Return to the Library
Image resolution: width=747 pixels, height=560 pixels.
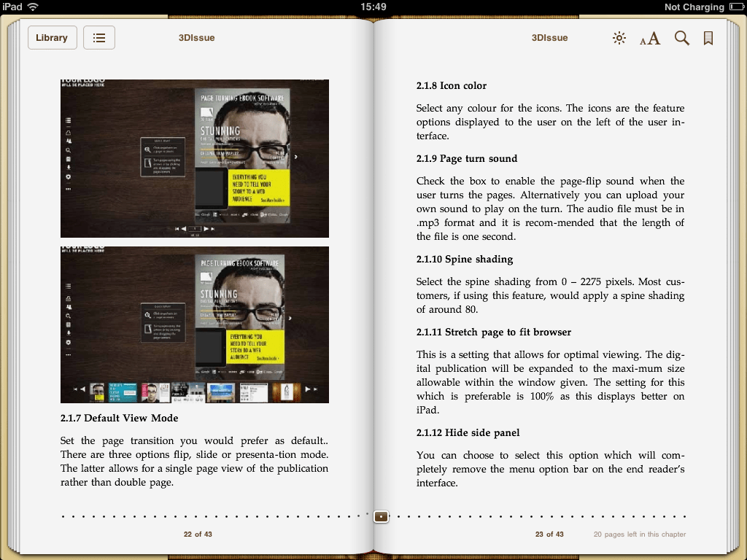click(52, 37)
